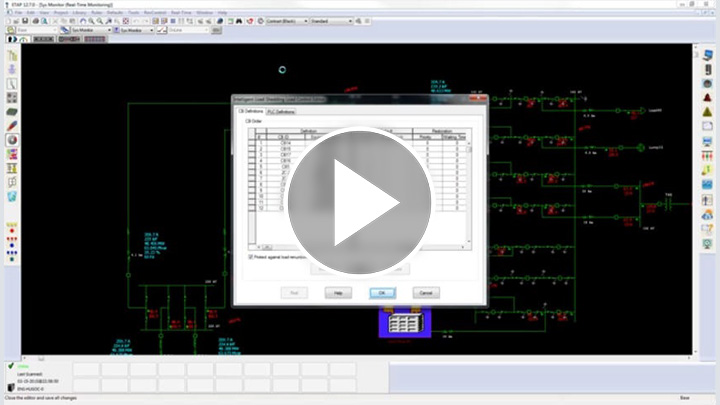Screen dimensions: 720x405
Task: Select the CB14 cell in the table
Action: 285,143
